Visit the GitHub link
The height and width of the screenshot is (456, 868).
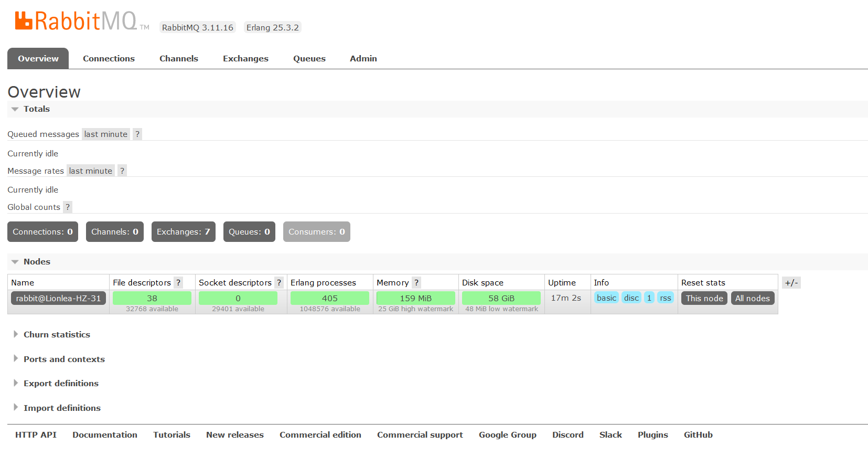(x=699, y=435)
